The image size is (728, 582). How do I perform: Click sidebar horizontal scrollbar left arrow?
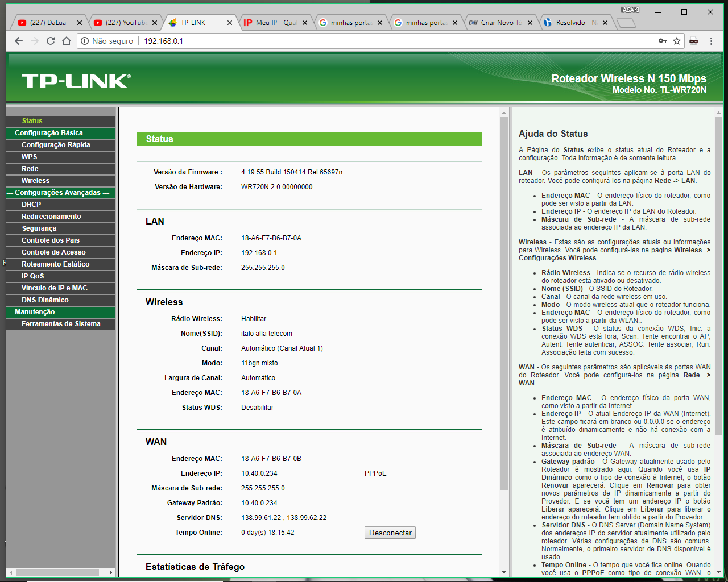(10, 572)
